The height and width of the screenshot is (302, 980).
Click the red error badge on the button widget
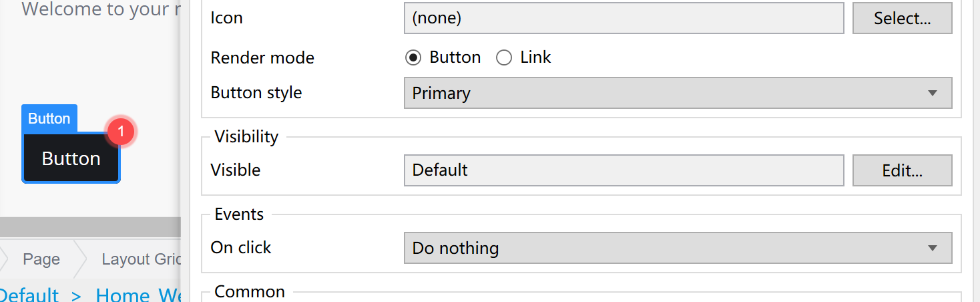[x=121, y=132]
